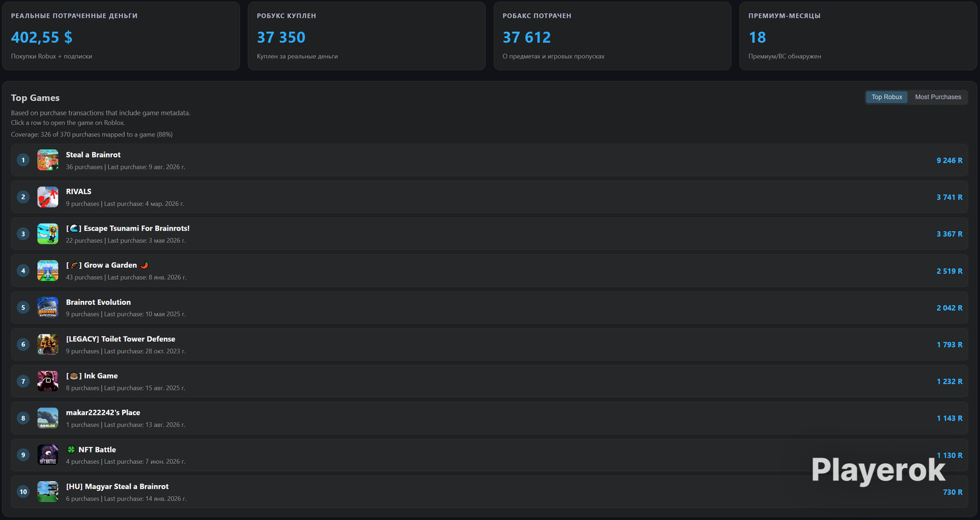
Task: Open the RIVALS game title
Action: tap(79, 192)
